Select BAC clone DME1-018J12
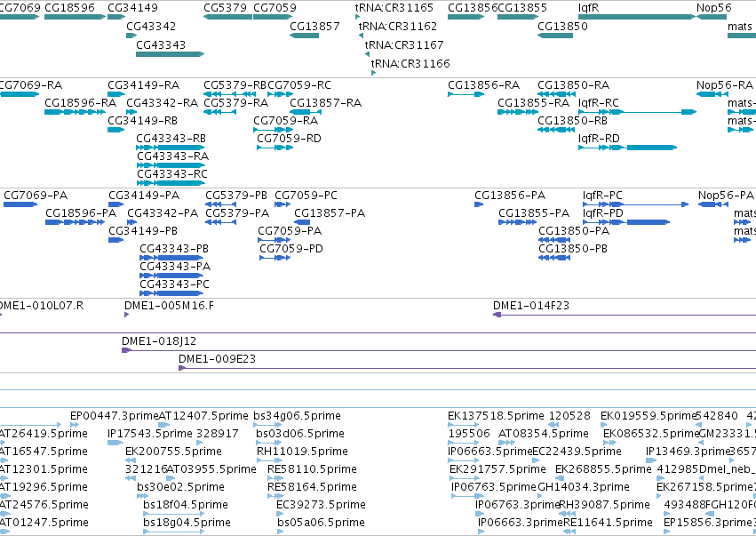The width and height of the screenshot is (756, 536). (x=159, y=341)
